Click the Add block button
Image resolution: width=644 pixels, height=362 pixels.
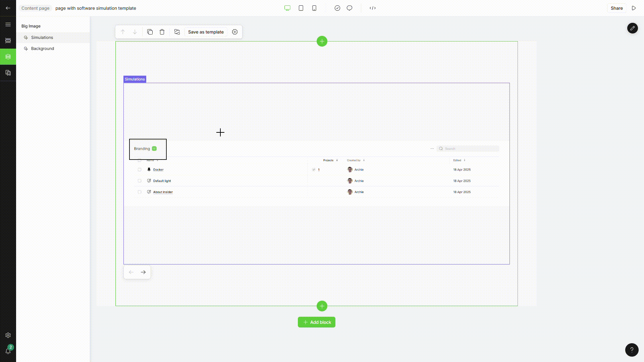(x=316, y=322)
